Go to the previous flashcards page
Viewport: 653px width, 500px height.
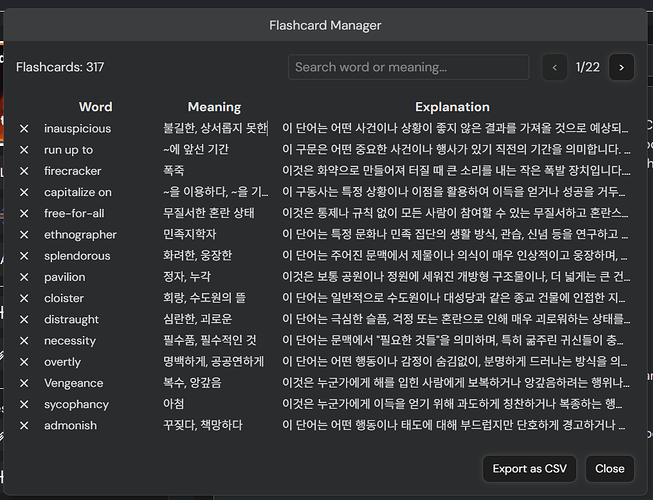554,67
